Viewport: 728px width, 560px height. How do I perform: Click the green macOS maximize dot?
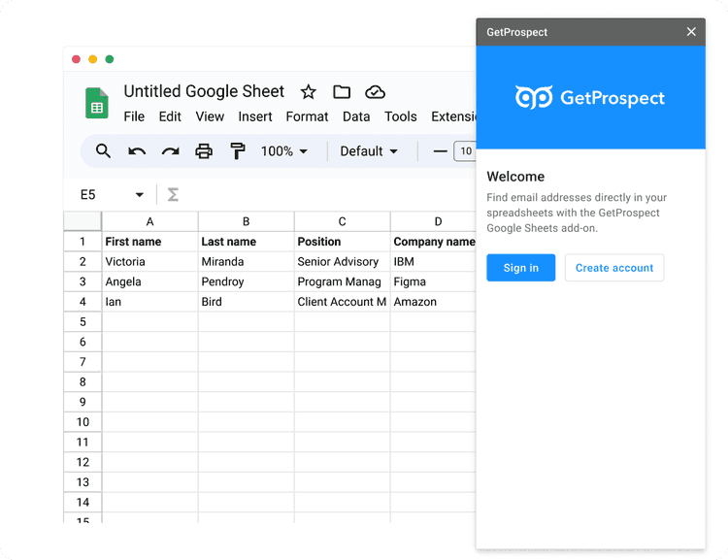tap(110, 59)
